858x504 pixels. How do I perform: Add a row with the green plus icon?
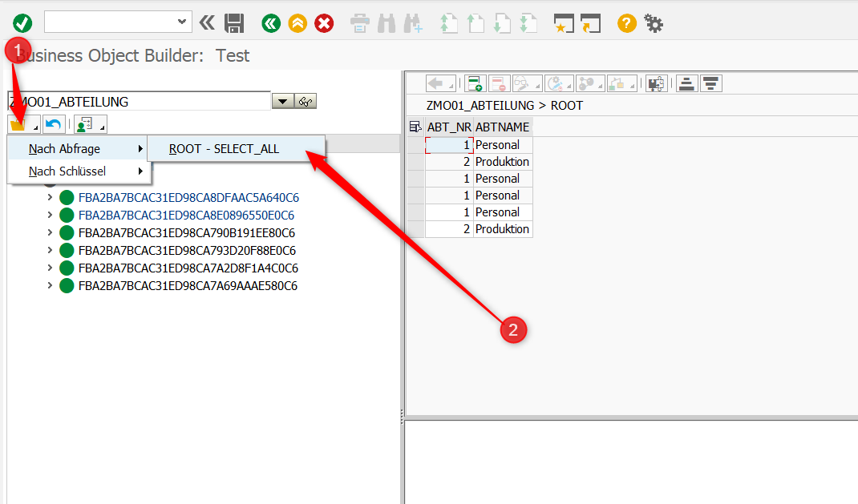tap(475, 83)
